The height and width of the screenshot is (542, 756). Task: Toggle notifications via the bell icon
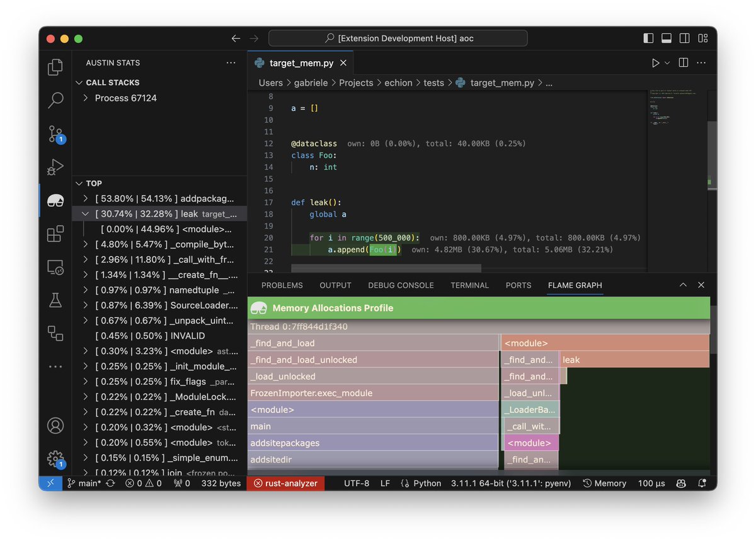coord(702,483)
